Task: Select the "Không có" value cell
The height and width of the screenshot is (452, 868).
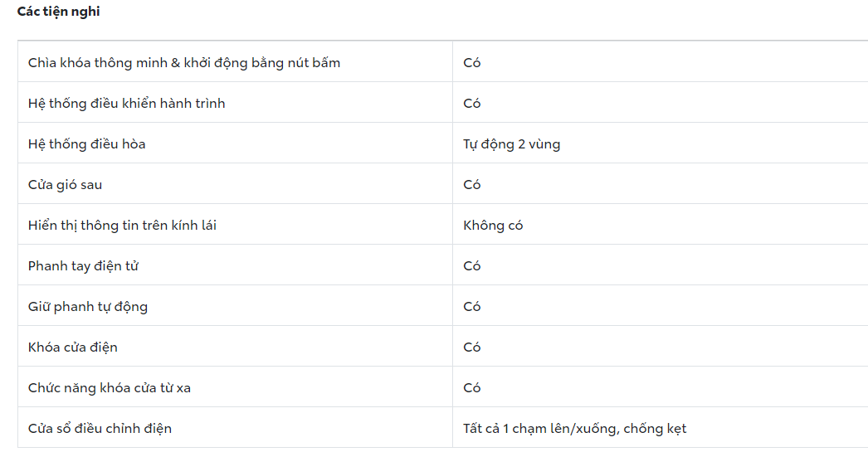Action: (x=493, y=226)
